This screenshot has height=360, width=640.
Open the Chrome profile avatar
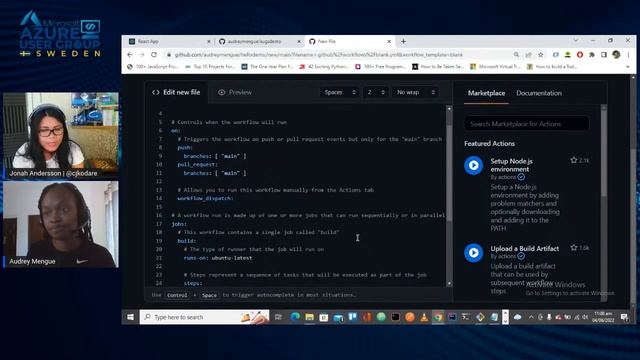(616, 55)
